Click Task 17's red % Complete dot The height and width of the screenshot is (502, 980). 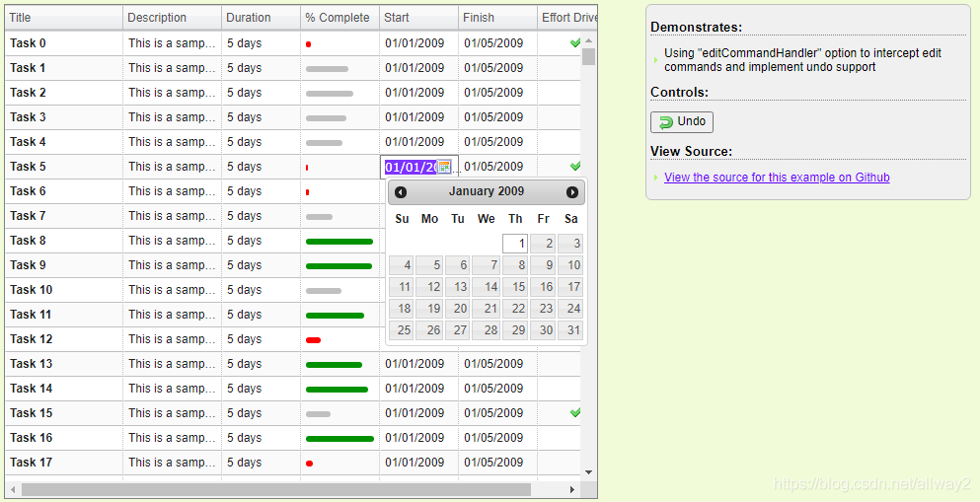pos(309,464)
